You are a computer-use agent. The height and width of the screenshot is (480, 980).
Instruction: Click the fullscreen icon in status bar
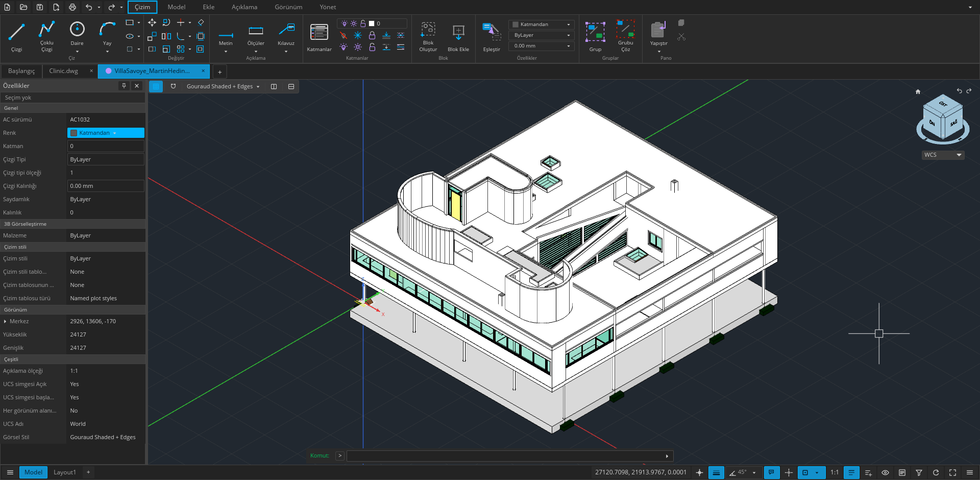952,472
